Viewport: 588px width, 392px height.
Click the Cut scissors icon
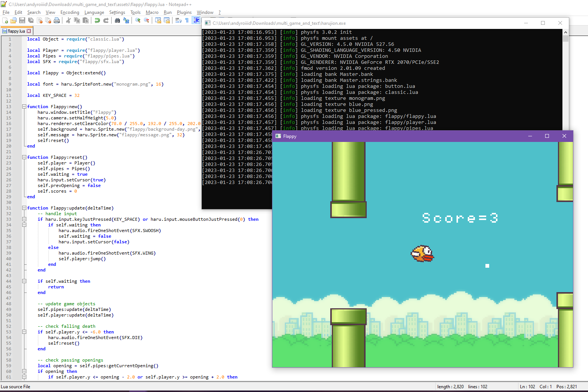pos(68,20)
